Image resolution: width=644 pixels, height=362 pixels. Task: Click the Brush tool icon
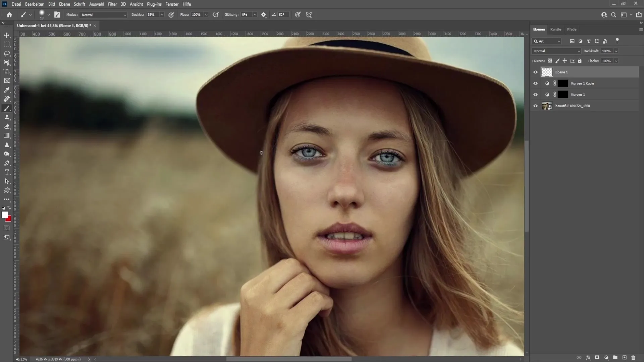pyautogui.click(x=7, y=108)
